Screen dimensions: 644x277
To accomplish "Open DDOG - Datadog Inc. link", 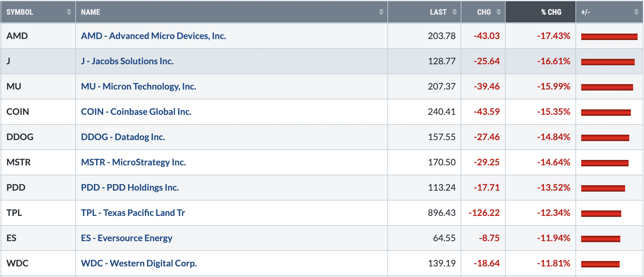I will pyautogui.click(x=123, y=137).
